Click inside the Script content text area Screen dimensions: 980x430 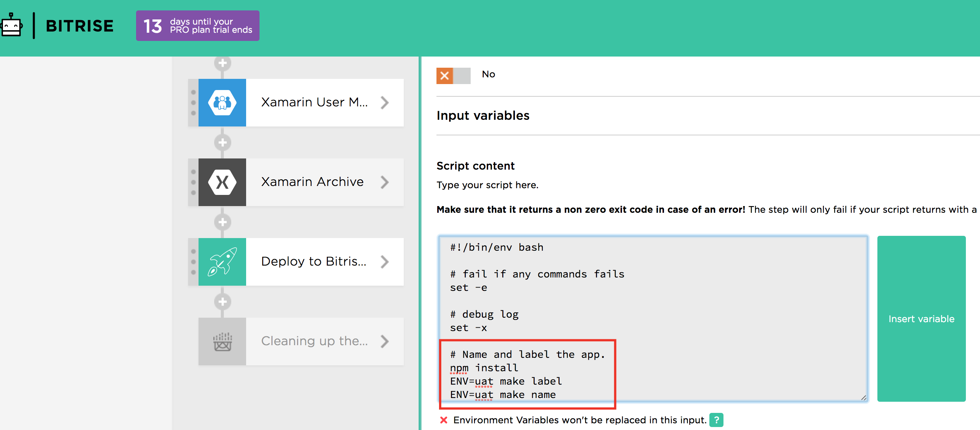click(653, 318)
